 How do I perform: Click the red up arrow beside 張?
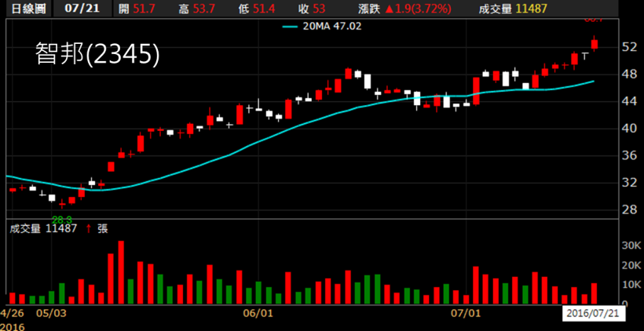point(89,229)
